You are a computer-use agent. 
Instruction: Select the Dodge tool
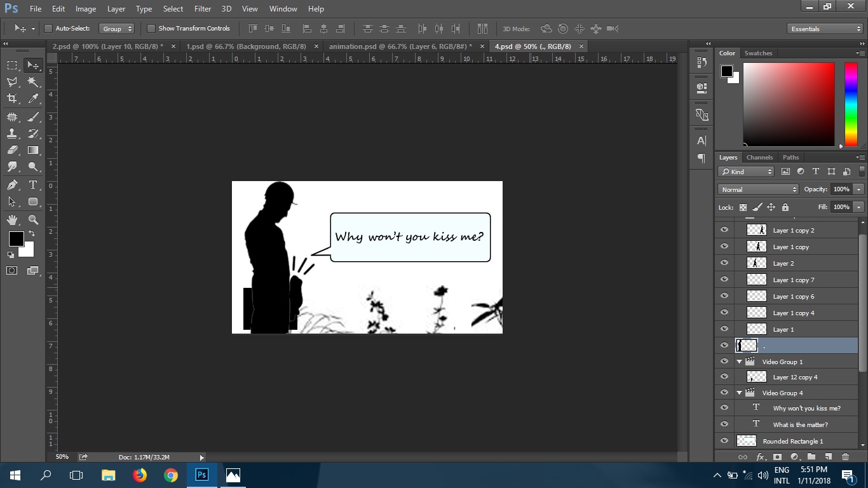[33, 167]
